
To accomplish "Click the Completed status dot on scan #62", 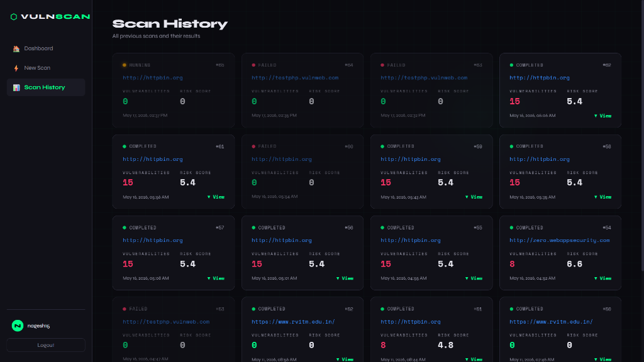I will [x=511, y=65].
